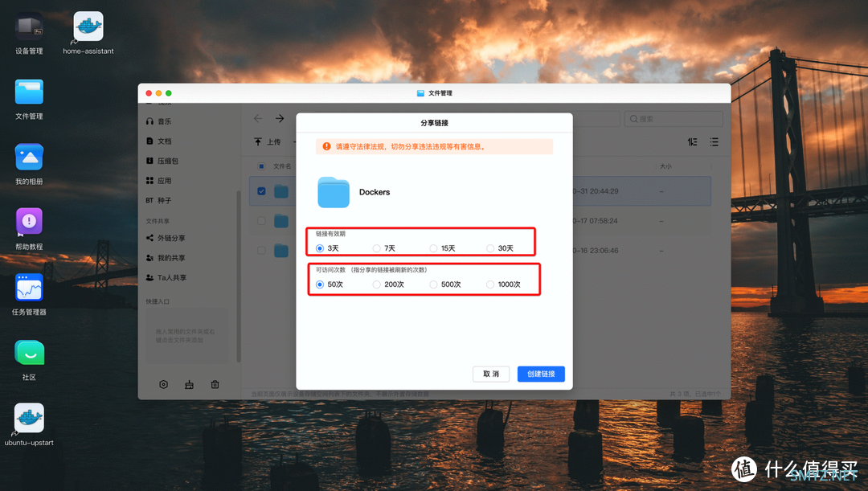The width and height of the screenshot is (868, 491).
Task: Switch to list view icon
Action: [x=714, y=141]
